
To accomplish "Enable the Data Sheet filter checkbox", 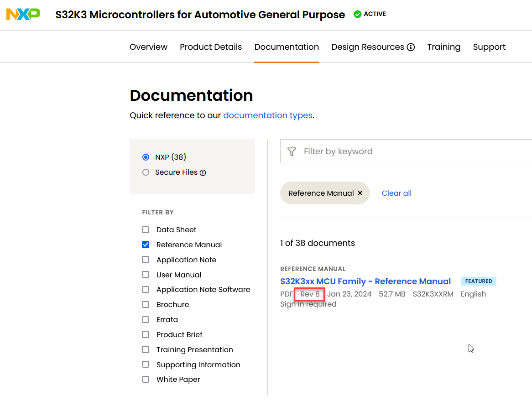I will pyautogui.click(x=146, y=229).
